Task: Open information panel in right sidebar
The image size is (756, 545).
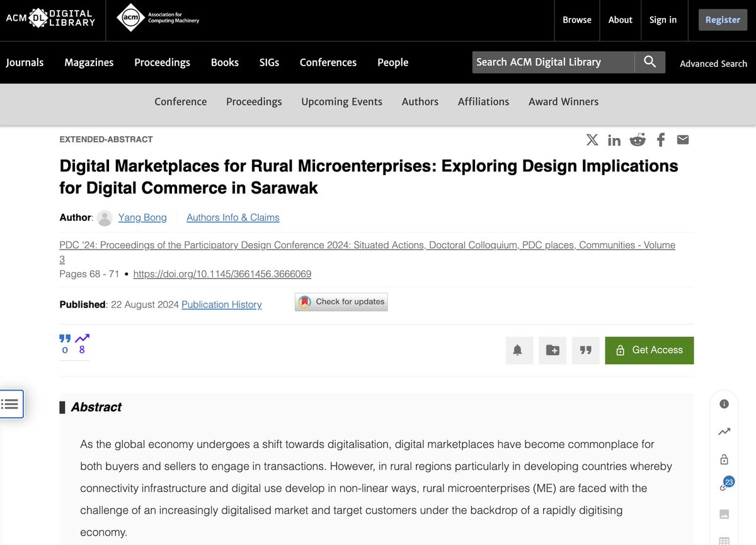Action: [x=724, y=404]
